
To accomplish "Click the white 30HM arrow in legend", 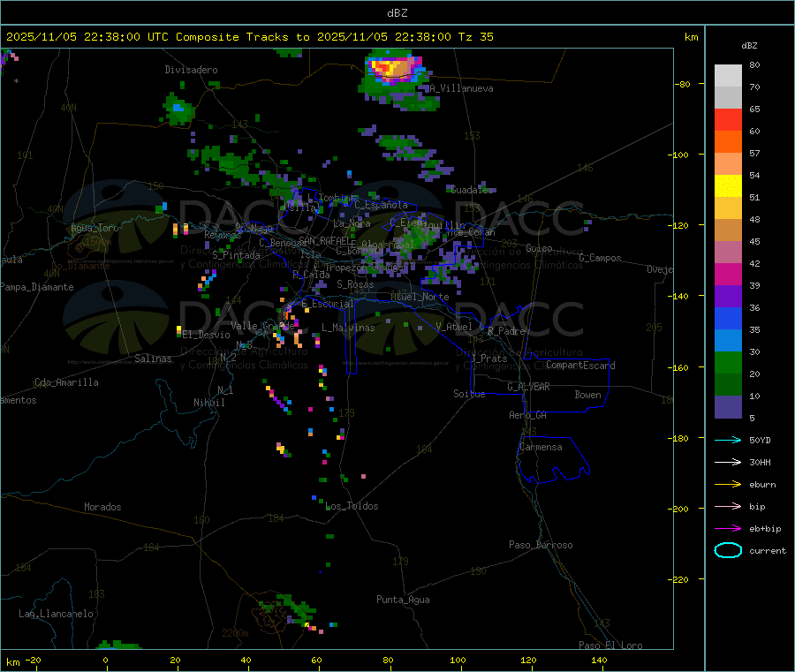I will [728, 462].
